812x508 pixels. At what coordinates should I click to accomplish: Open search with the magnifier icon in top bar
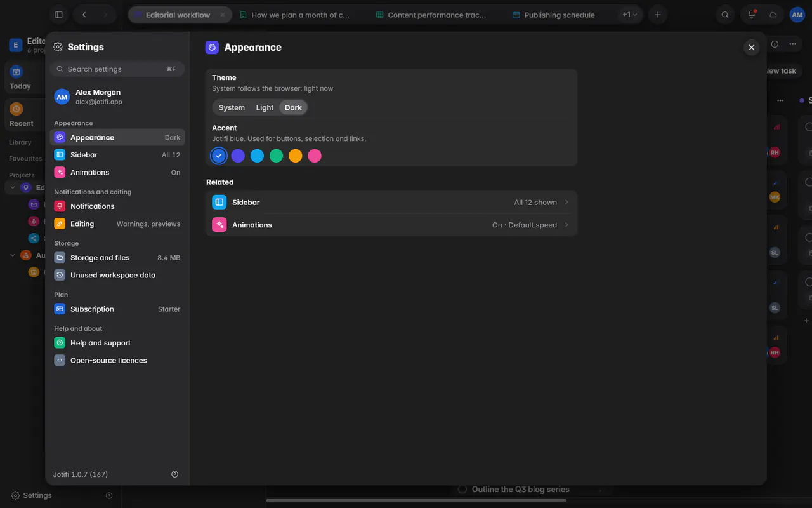pos(725,15)
